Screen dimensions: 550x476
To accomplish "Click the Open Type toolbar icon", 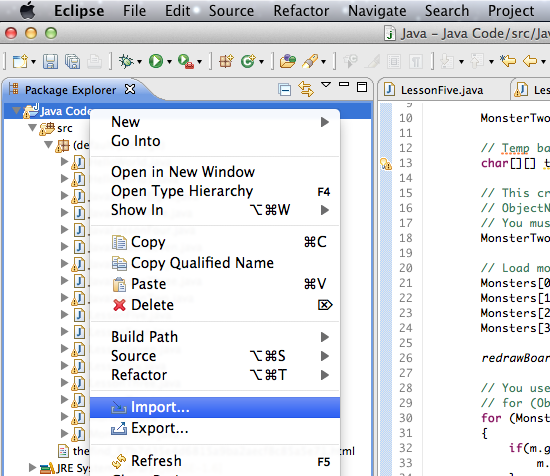I will coord(288,61).
